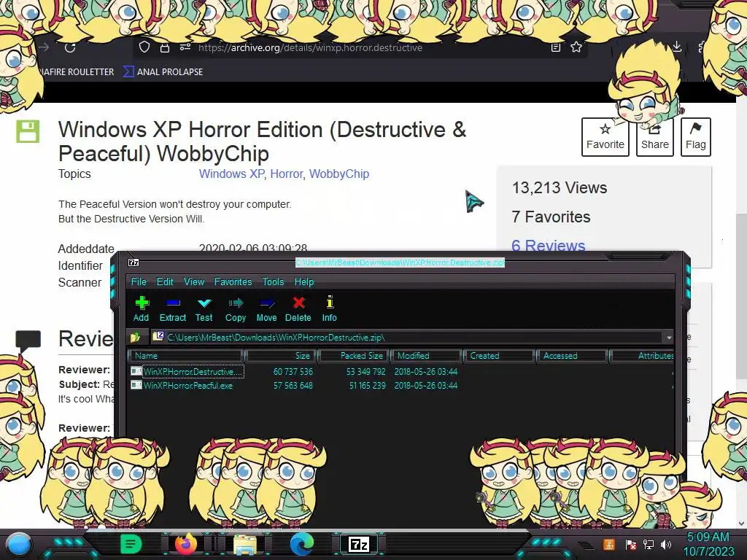Sort by the Created column header
The height and width of the screenshot is (560, 747).
click(x=499, y=356)
